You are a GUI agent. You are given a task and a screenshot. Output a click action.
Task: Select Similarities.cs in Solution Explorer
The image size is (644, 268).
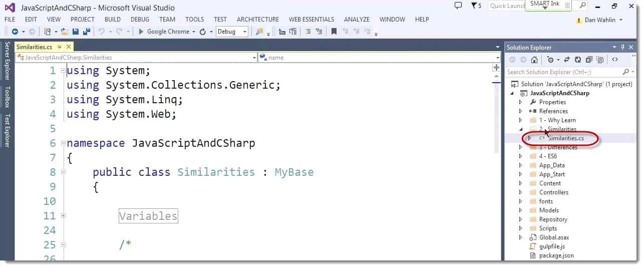565,138
